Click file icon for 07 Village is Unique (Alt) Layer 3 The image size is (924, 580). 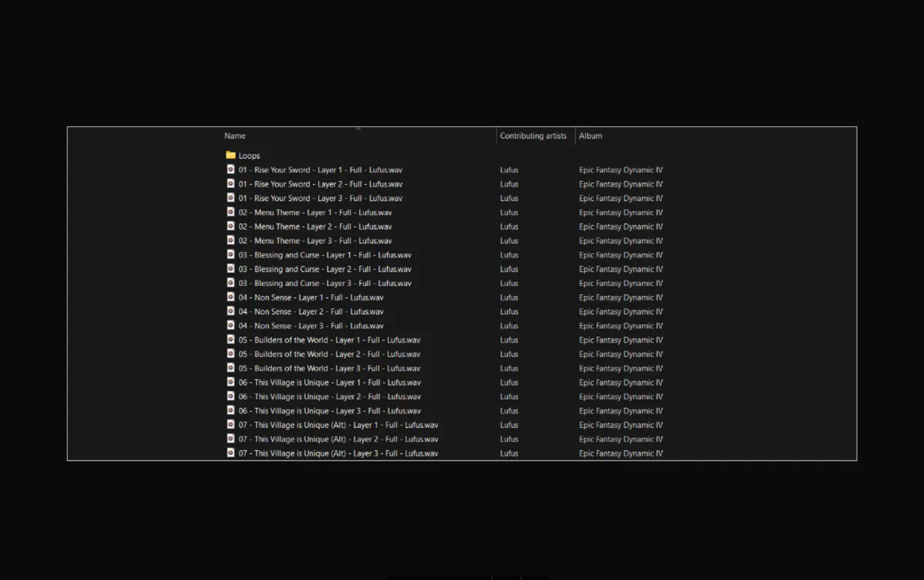point(230,452)
